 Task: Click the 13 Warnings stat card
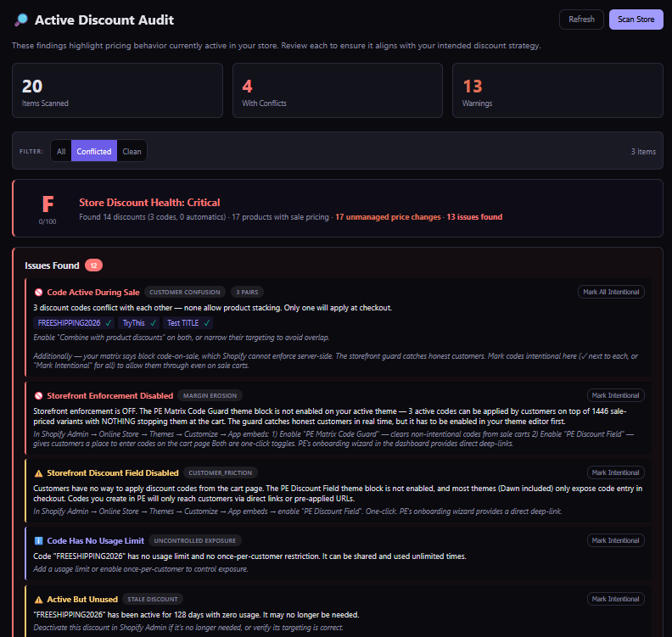pos(557,91)
